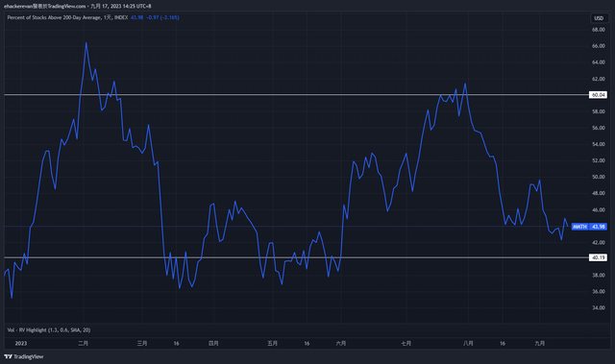
Task: Click the 68.00 price scale label
Action: 599,30
